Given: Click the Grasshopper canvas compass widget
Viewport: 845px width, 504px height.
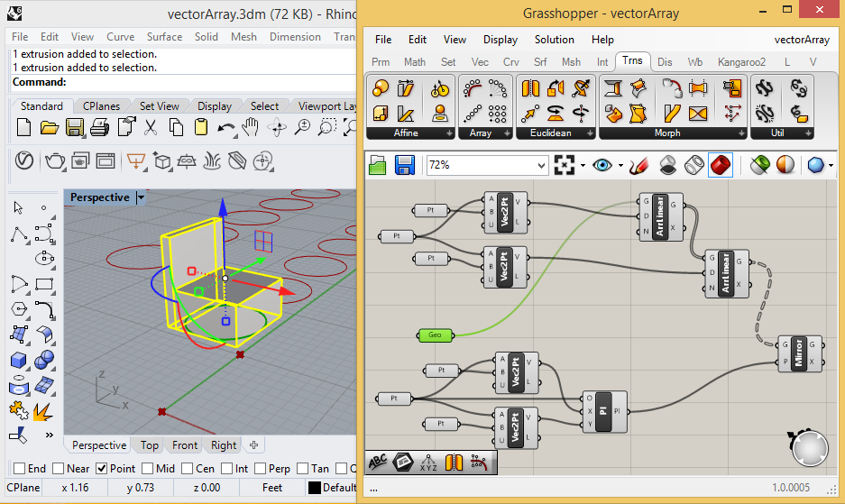Looking at the screenshot, I should pyautogui.click(x=808, y=447).
